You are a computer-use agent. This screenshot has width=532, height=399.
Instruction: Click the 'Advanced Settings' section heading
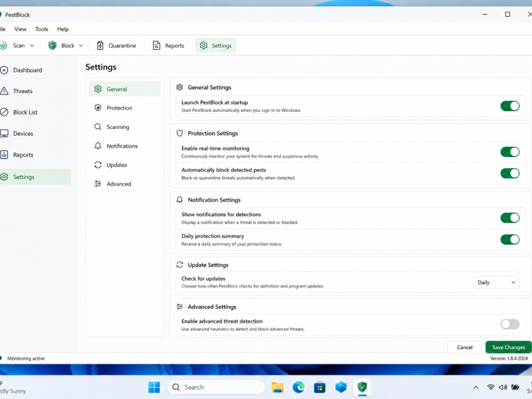pos(212,307)
